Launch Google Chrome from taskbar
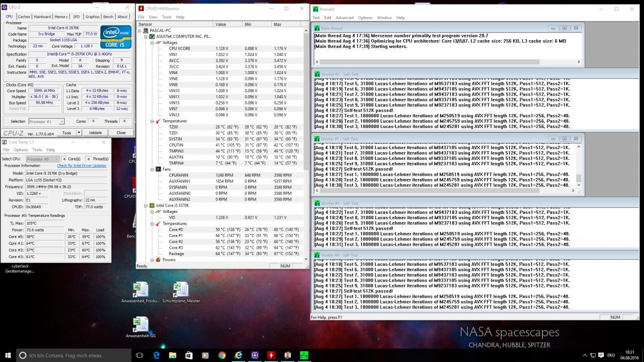This screenshot has width=644, height=362. click(222, 355)
